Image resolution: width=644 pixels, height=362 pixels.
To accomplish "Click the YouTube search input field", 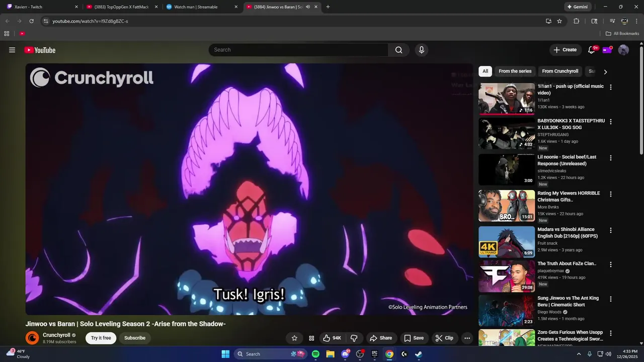I will point(298,50).
